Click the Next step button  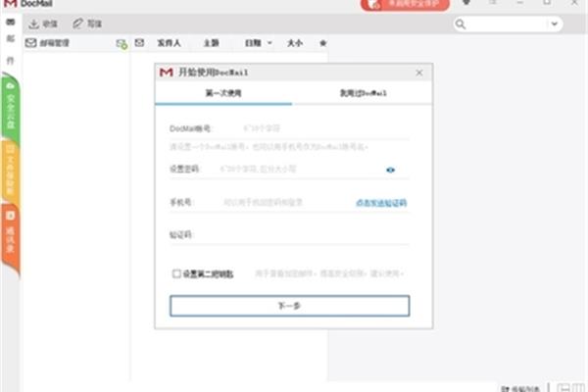(289, 306)
